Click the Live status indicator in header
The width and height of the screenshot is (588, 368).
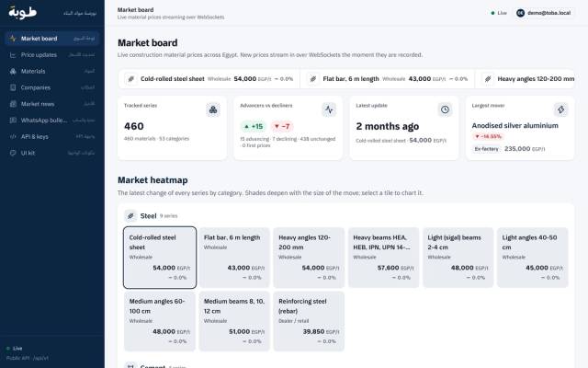pyautogui.click(x=499, y=13)
